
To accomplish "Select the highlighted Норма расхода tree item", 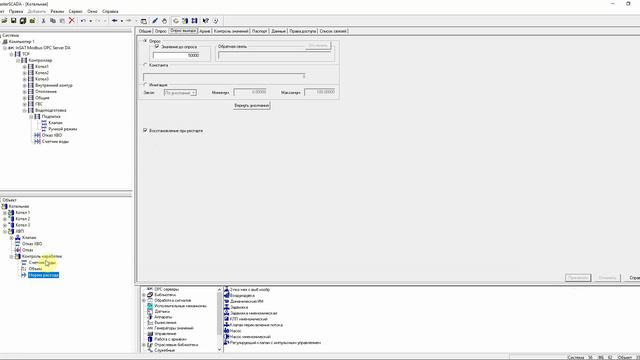I will point(43,275).
